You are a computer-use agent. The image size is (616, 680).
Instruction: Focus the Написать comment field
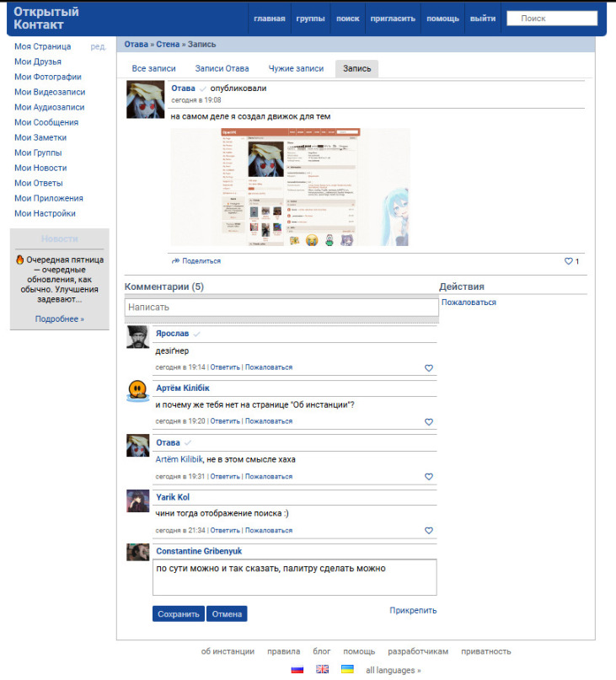pos(281,307)
